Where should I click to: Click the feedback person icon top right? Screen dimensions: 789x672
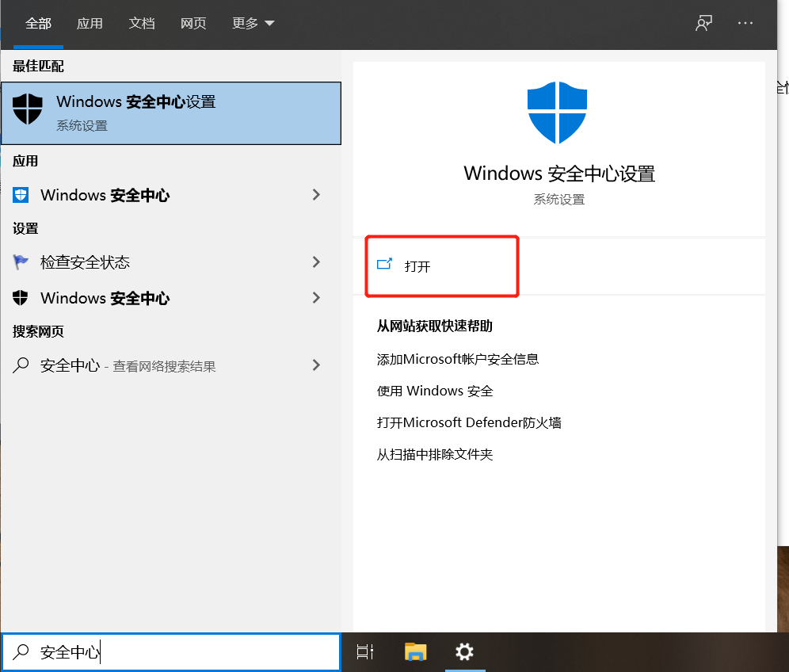tap(703, 23)
